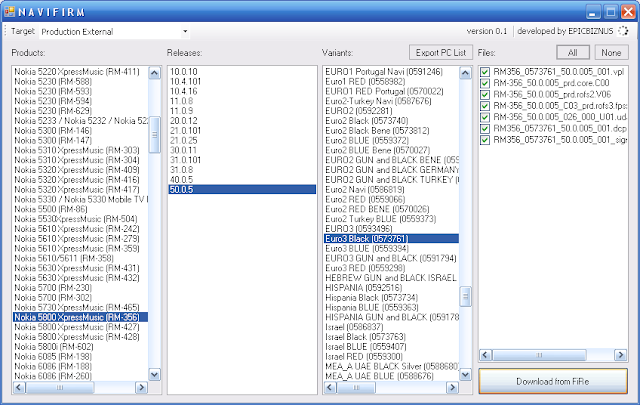Toggle checkbox for RM-356_50.0.005_prd.rofs2.V06
The width and height of the screenshot is (640, 405).
tap(484, 95)
